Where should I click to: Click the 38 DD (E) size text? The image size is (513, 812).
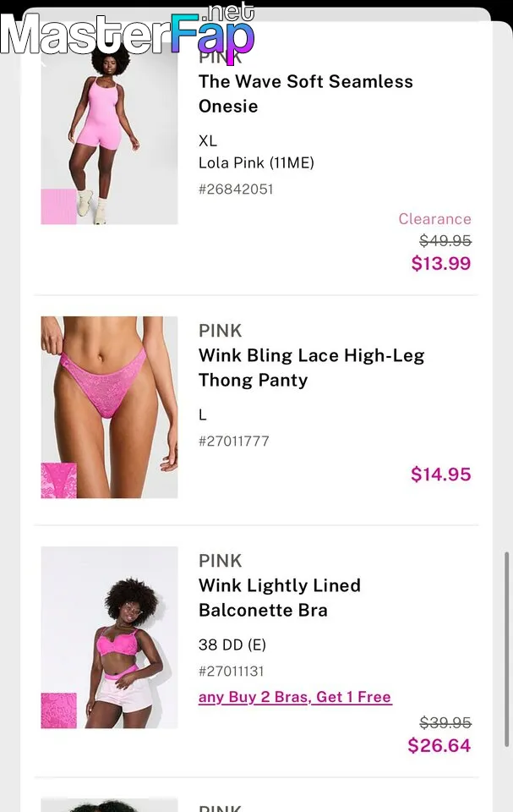(232, 645)
